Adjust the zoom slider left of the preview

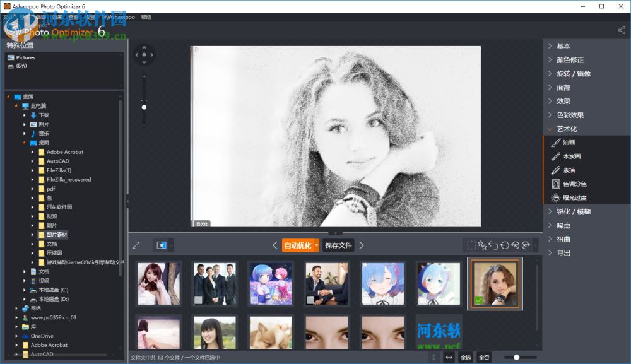[144, 106]
